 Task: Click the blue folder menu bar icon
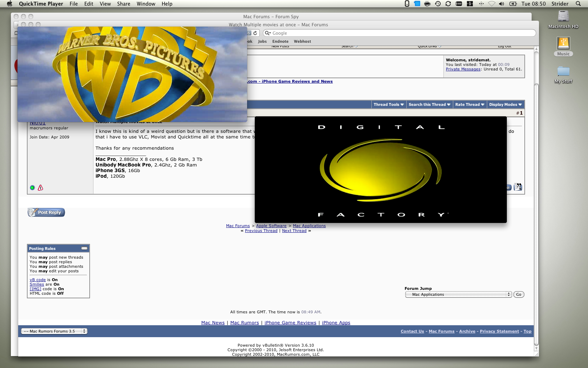point(417,4)
